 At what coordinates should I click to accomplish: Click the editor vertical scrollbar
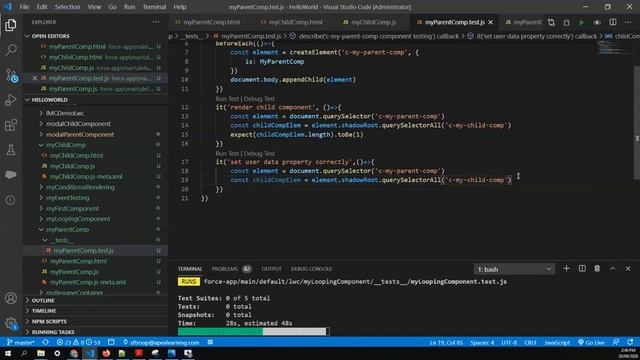pyautogui.click(x=637, y=122)
